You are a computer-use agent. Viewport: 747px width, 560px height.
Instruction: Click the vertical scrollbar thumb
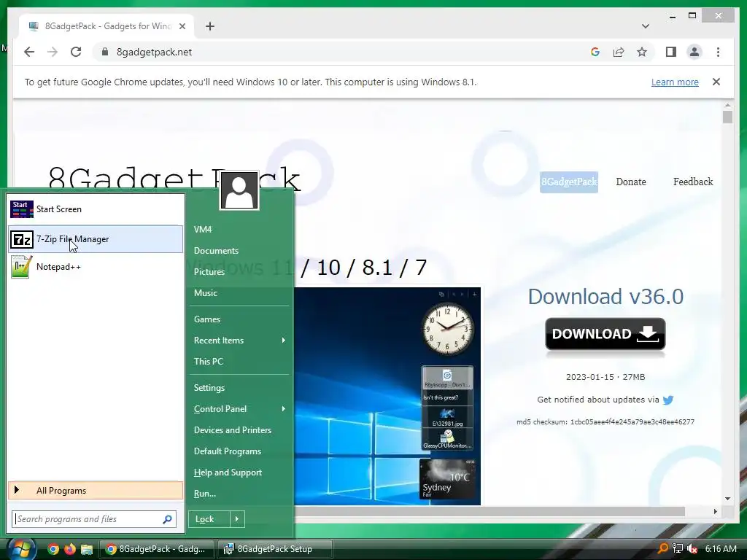click(727, 117)
